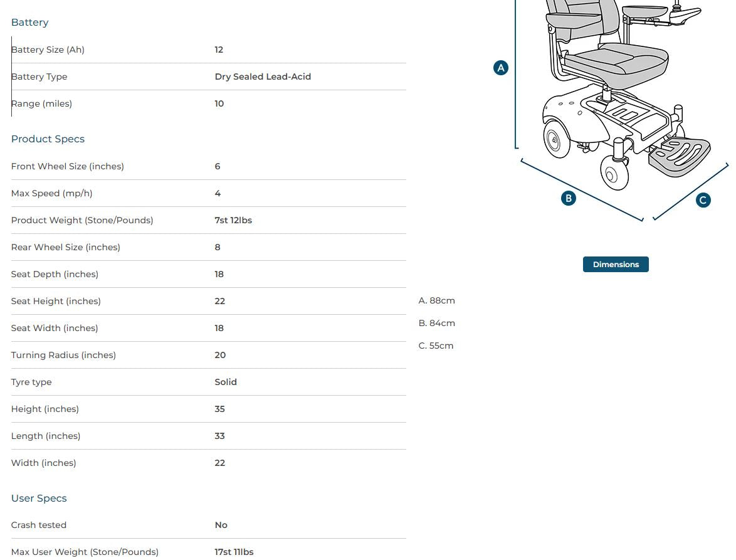This screenshot has height=560, width=736.
Task: Click the 'A. 88cm' dimension text
Action: tap(436, 301)
